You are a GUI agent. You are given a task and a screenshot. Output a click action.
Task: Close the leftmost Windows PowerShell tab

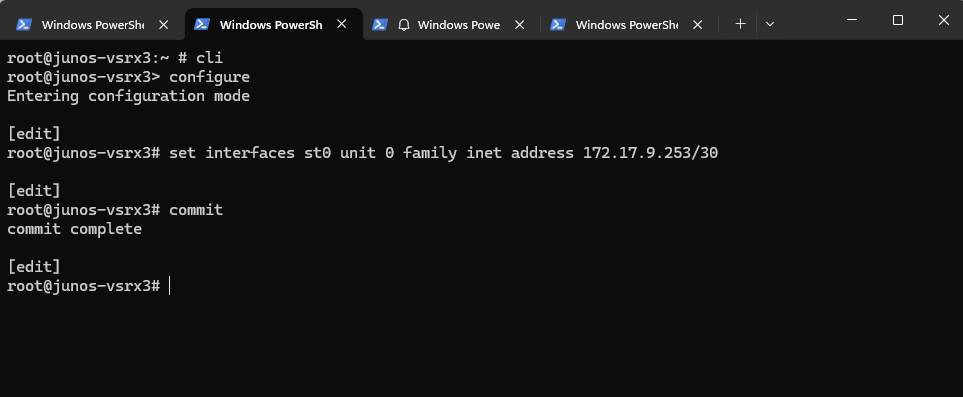click(163, 25)
